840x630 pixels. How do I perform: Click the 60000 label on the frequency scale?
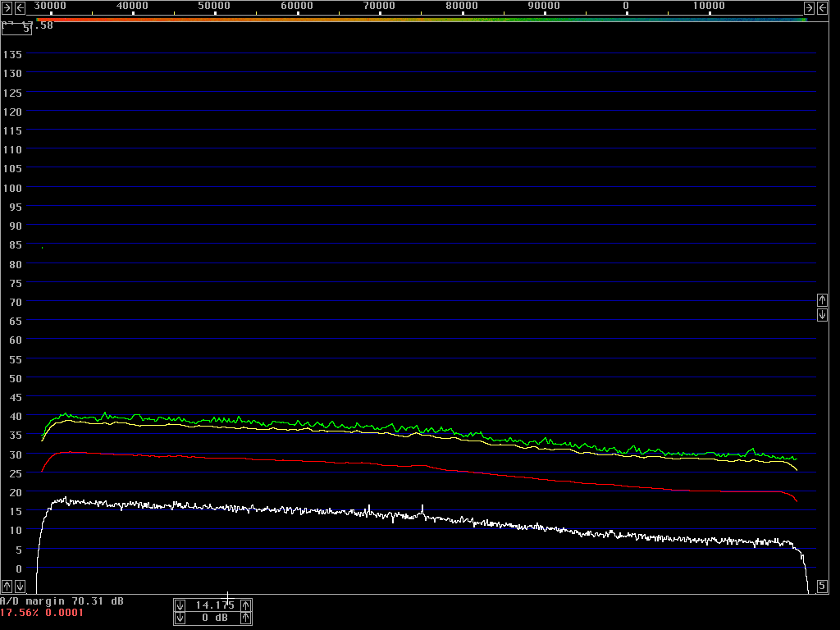click(x=297, y=6)
